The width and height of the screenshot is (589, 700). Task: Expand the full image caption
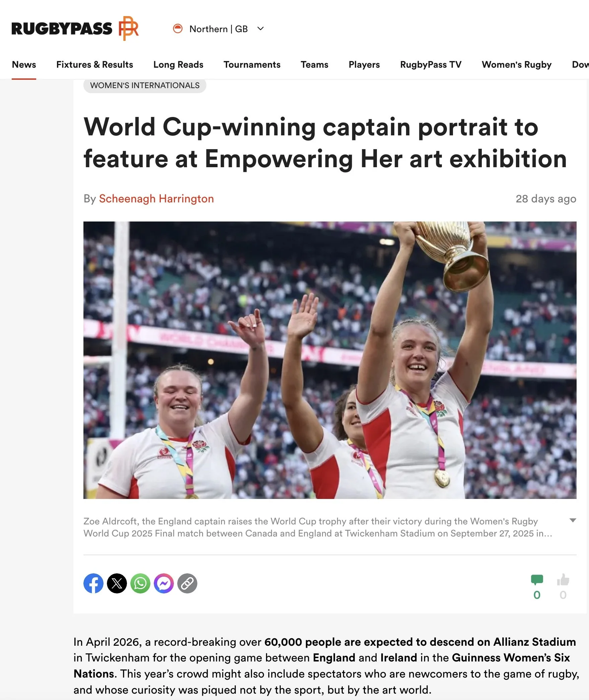click(573, 520)
